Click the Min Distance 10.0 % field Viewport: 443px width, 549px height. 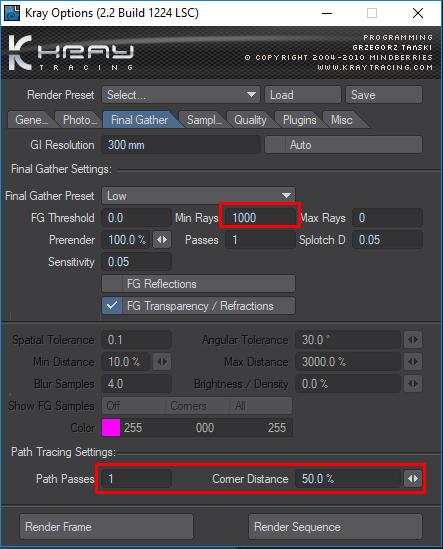tap(126, 362)
